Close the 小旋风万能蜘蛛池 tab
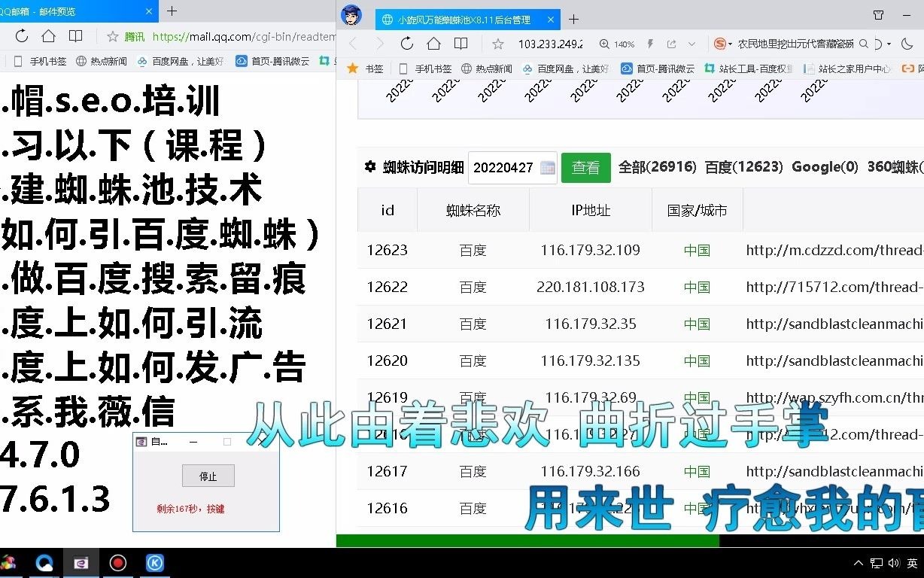The image size is (924, 578). (550, 20)
